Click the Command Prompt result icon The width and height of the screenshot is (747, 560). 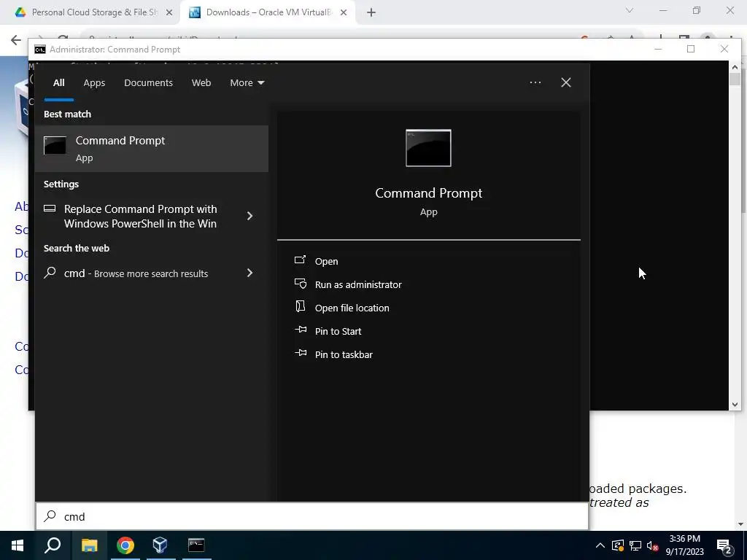tap(55, 146)
